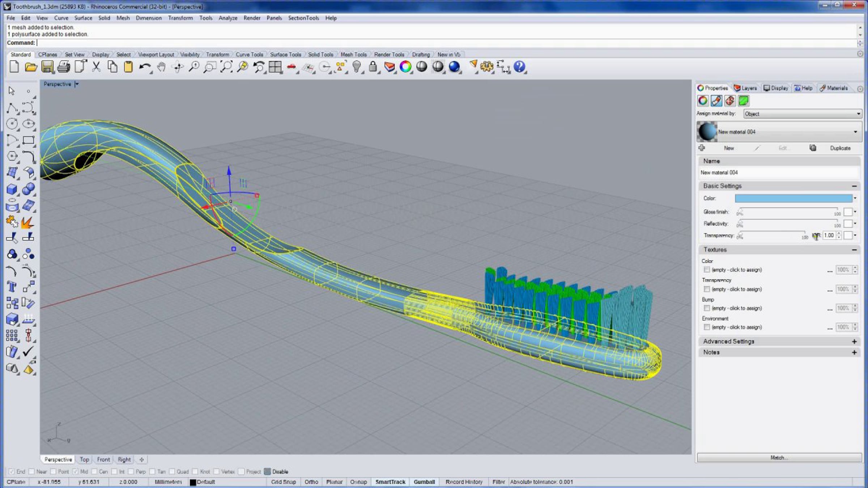
Task: Switch to the Layers panel tab
Action: (x=745, y=88)
